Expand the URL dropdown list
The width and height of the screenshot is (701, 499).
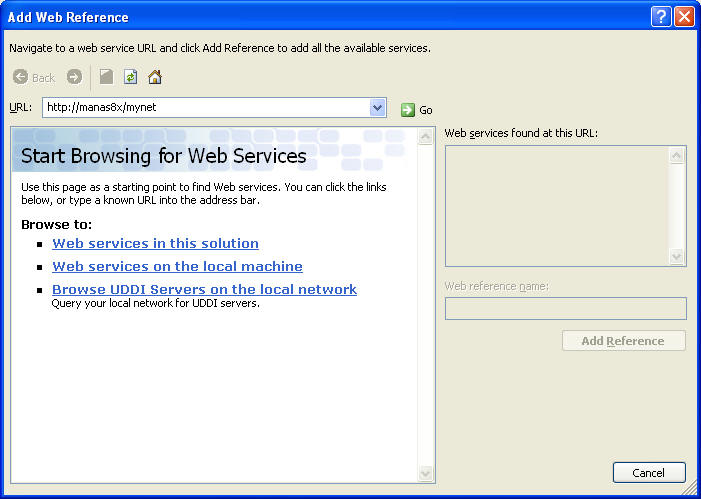point(377,108)
